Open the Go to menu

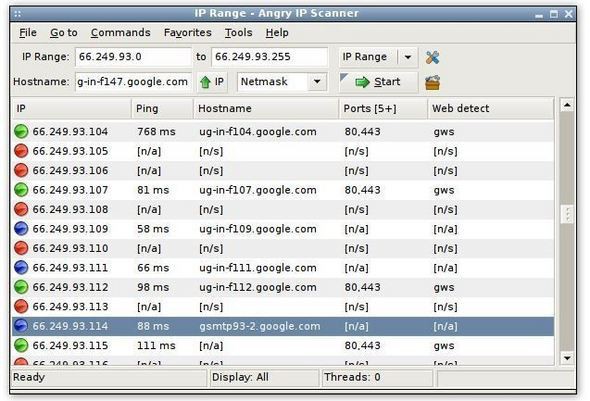click(x=64, y=33)
